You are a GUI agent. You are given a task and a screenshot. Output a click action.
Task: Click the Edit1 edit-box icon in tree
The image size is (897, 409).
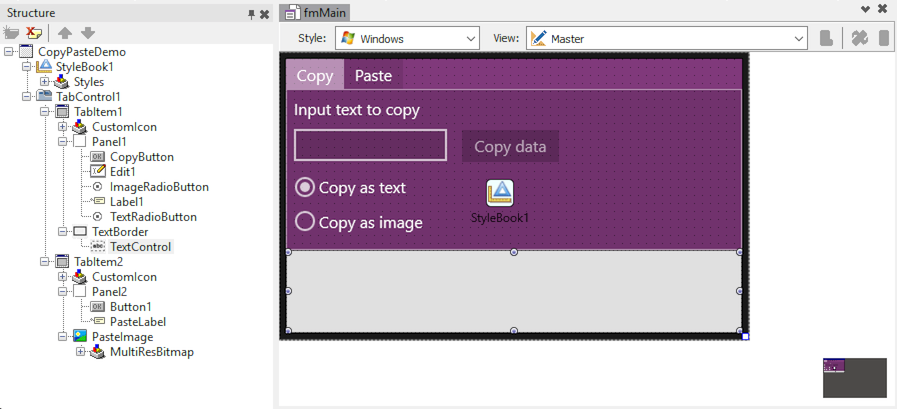click(98, 172)
